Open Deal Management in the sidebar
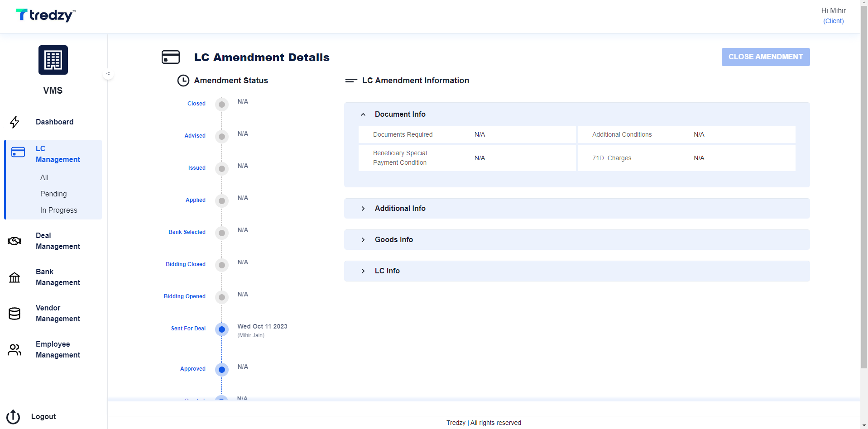This screenshot has width=868, height=429. coord(58,241)
